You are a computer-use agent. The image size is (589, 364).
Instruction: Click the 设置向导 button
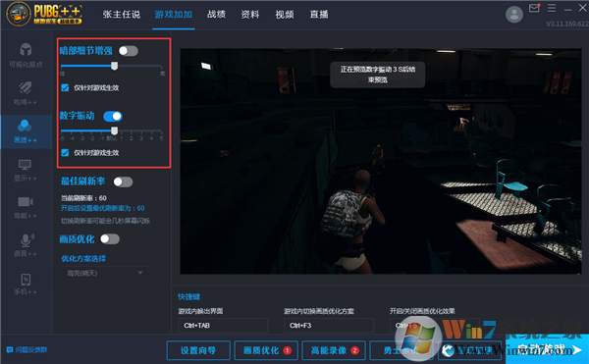(x=198, y=350)
